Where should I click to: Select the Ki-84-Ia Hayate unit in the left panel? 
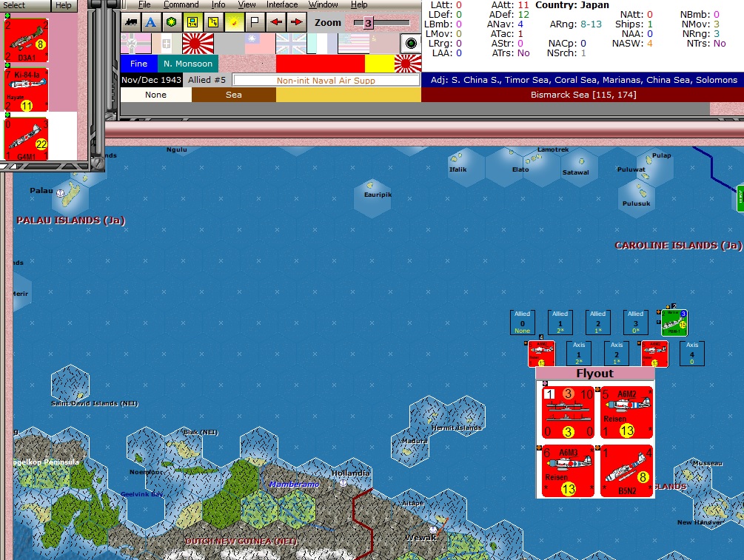click(27, 90)
